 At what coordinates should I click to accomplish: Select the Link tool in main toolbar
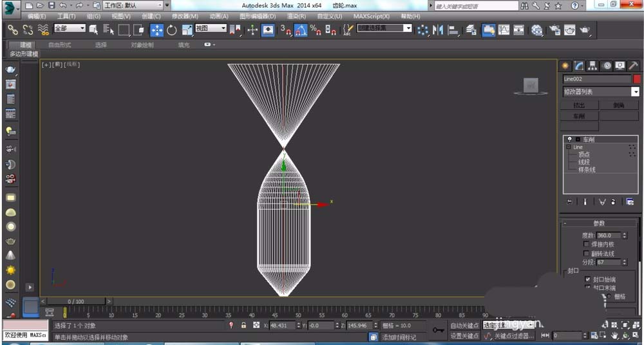[x=13, y=30]
